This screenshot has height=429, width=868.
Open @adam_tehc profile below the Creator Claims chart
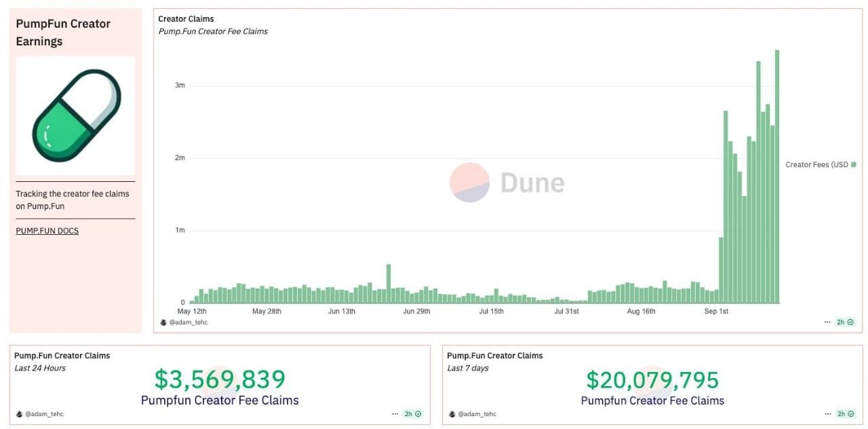pos(189,322)
